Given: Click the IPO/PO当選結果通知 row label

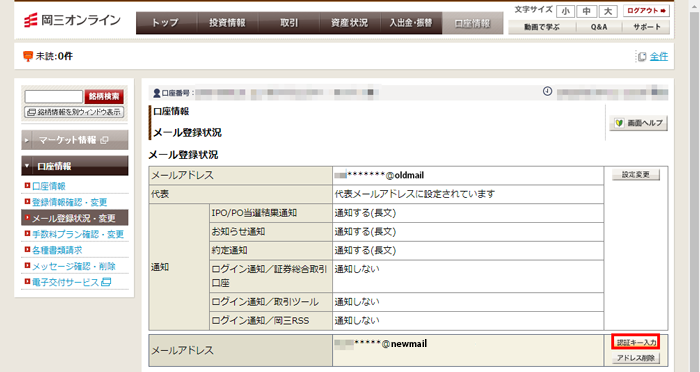Looking at the screenshot, I should (x=254, y=213).
